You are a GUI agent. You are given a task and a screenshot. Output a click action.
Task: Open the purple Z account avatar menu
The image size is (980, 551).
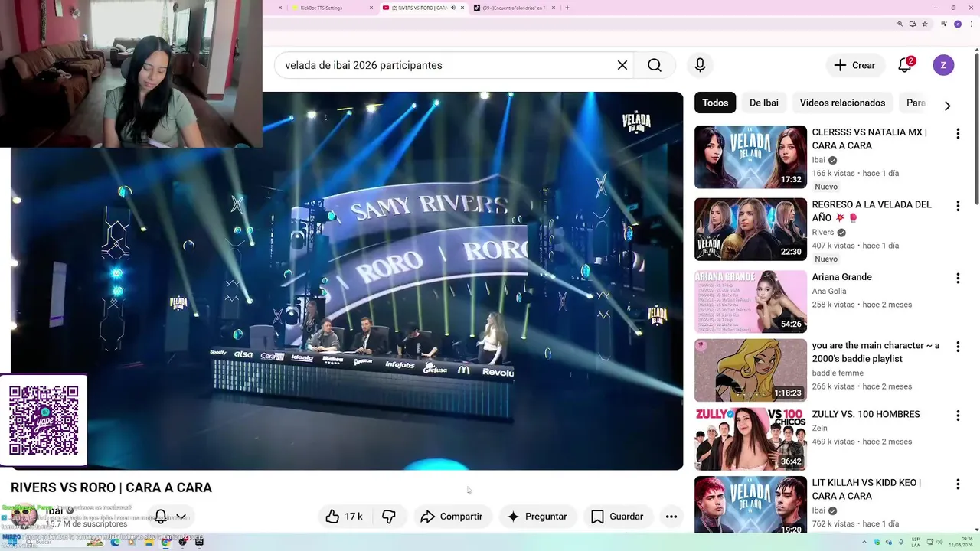pos(943,65)
